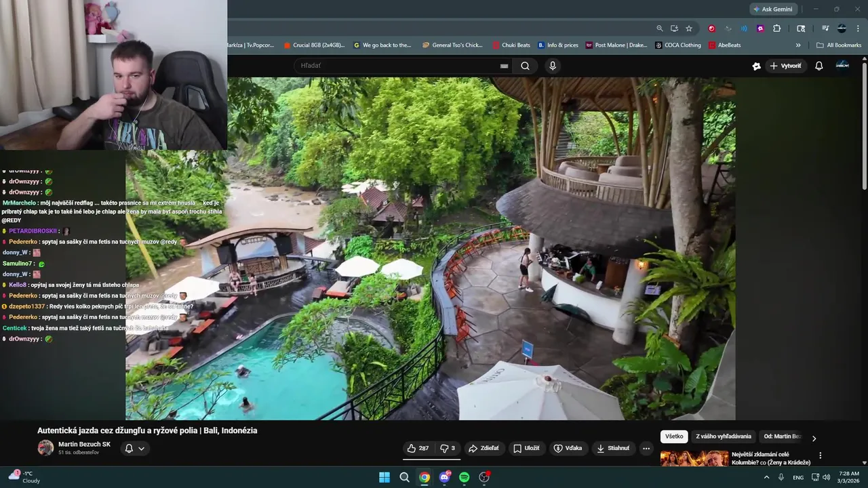Open Chrome three-dot menu

857,28
